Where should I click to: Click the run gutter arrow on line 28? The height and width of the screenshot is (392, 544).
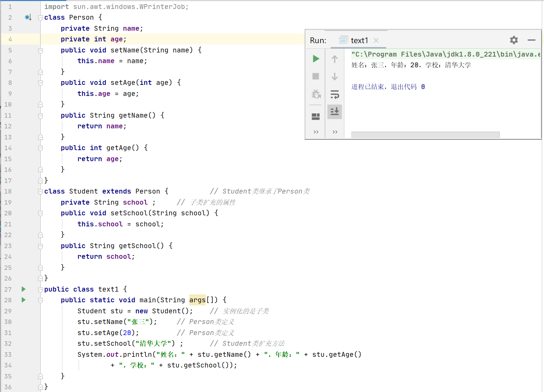click(23, 300)
